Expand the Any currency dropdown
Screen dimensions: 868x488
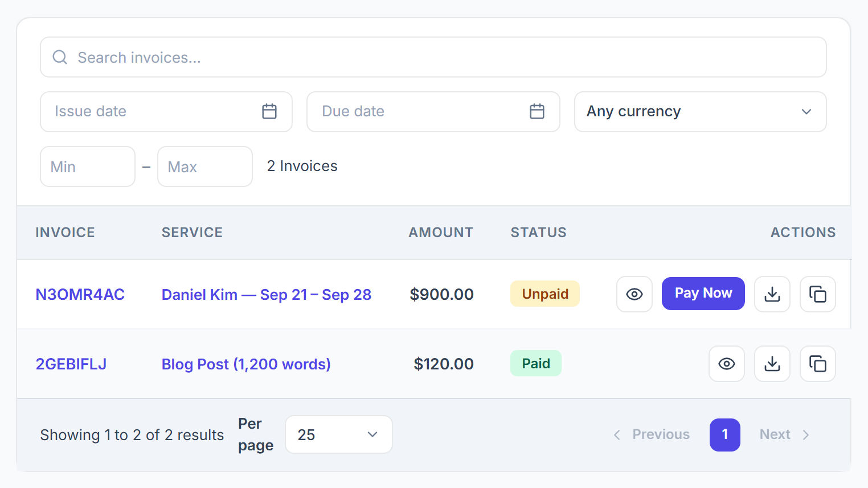click(x=701, y=112)
